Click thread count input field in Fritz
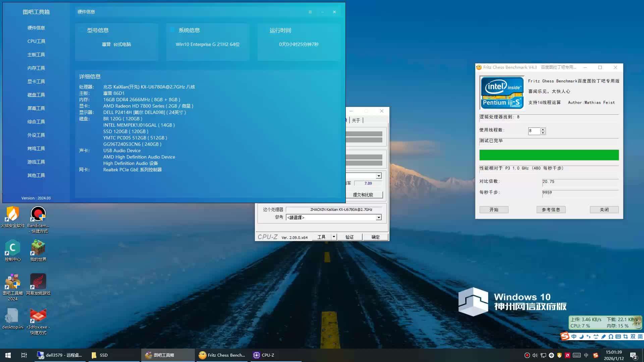 [534, 131]
